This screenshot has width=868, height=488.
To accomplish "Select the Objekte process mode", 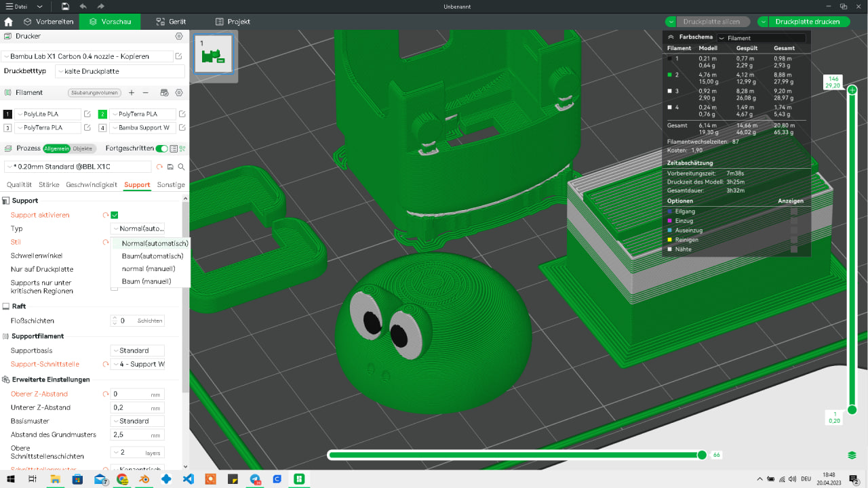I will (x=83, y=148).
